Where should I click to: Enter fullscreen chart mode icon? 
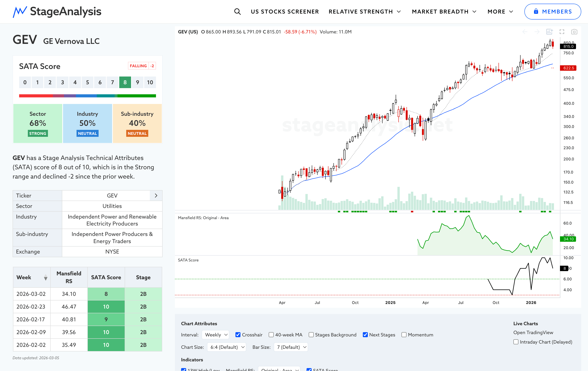[562, 32]
